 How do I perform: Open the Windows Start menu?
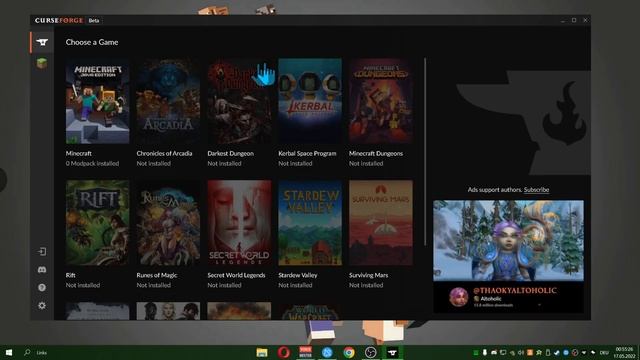point(9,352)
